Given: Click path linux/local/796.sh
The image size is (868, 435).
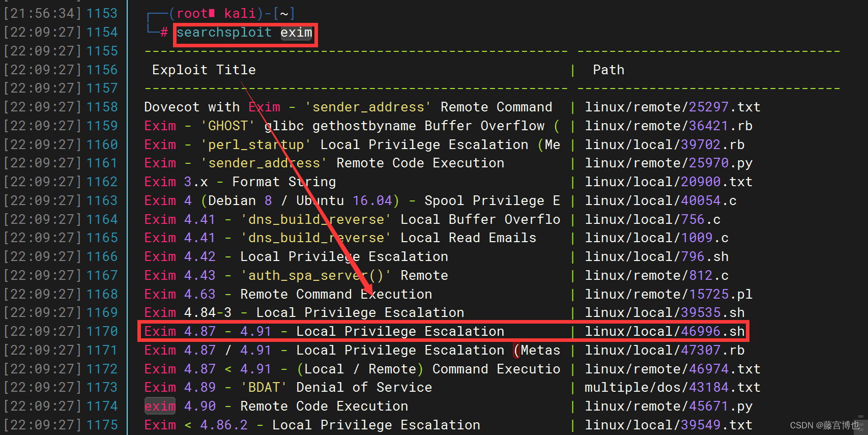Looking at the screenshot, I should coord(656,256).
